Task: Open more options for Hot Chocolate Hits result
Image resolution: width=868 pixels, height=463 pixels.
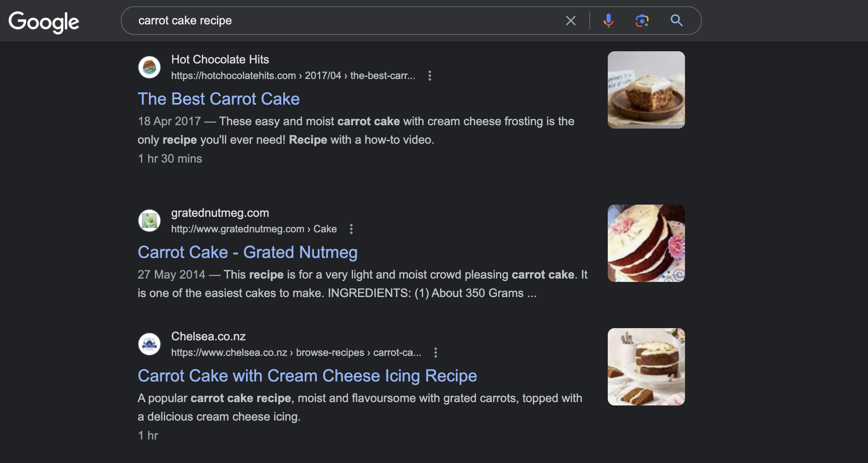Action: click(429, 76)
